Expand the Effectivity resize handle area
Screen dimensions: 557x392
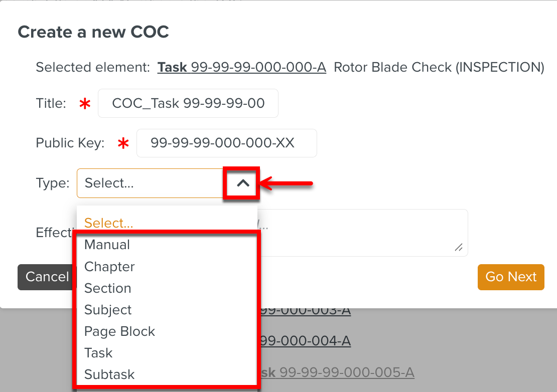coord(459,247)
